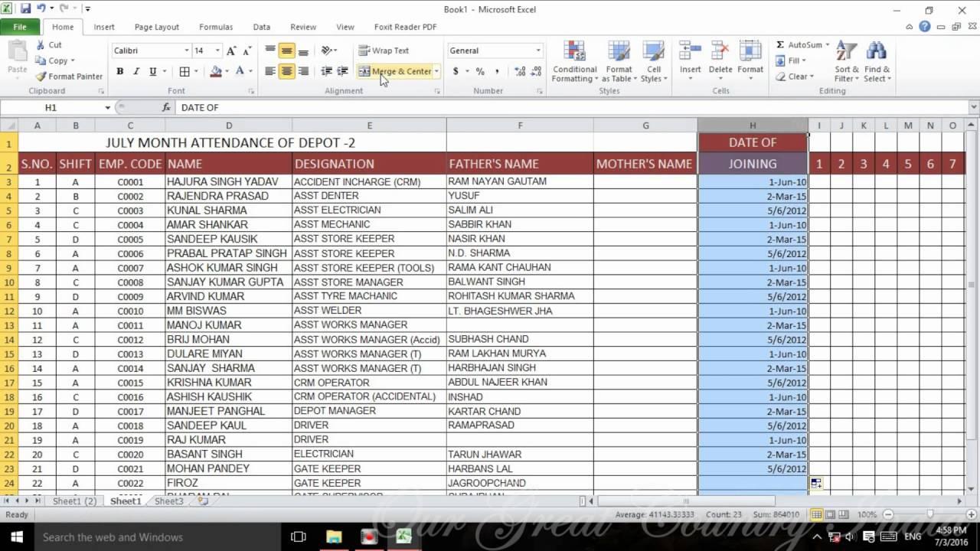Open the General number format dropdown
This screenshot has height=551, width=980.
pyautogui.click(x=537, y=50)
